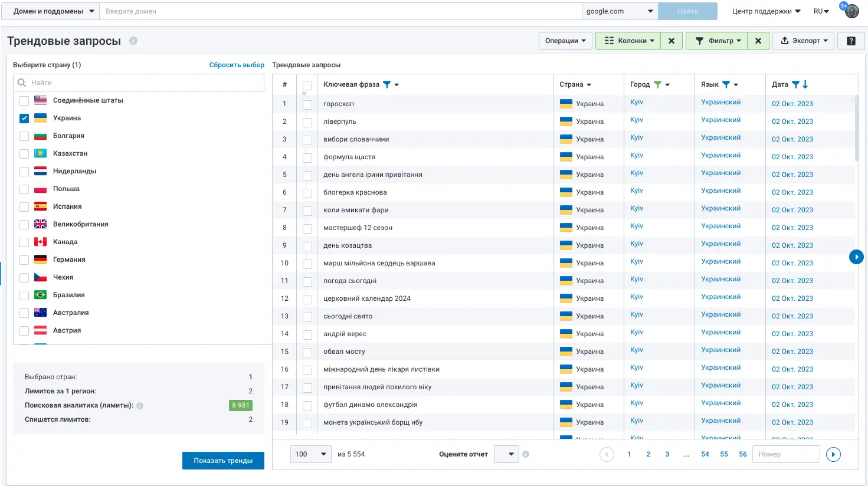
Task: Click the blue expand arrow at table's right edge
Action: coord(856,257)
